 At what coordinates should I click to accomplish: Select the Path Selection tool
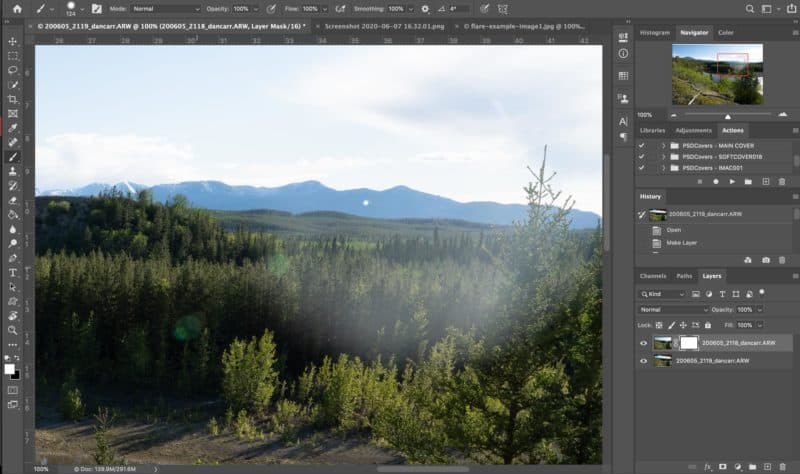click(13, 287)
